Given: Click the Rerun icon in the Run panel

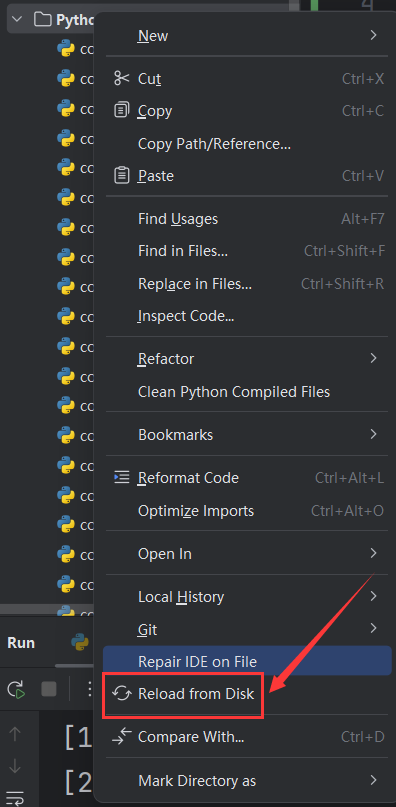Looking at the screenshot, I should [x=16, y=689].
